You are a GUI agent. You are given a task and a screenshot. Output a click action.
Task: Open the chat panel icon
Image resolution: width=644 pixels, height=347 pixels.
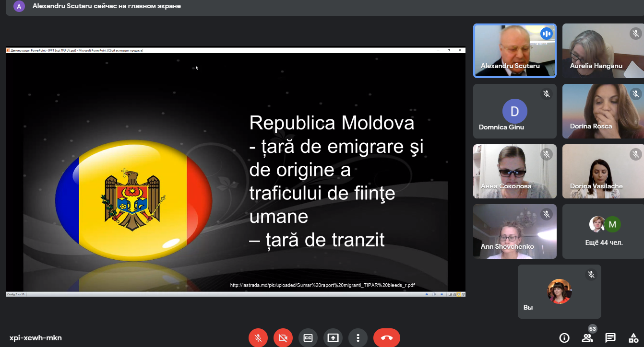(x=610, y=338)
